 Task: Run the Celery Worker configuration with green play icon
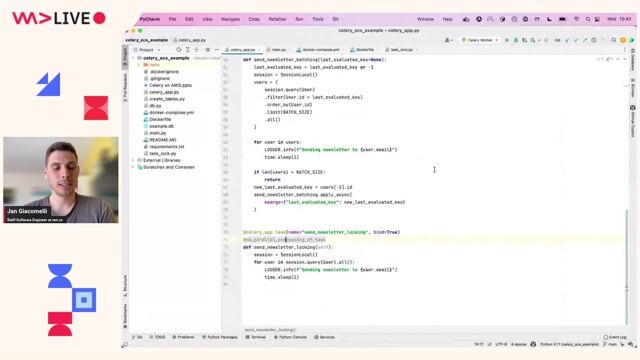[x=507, y=40]
